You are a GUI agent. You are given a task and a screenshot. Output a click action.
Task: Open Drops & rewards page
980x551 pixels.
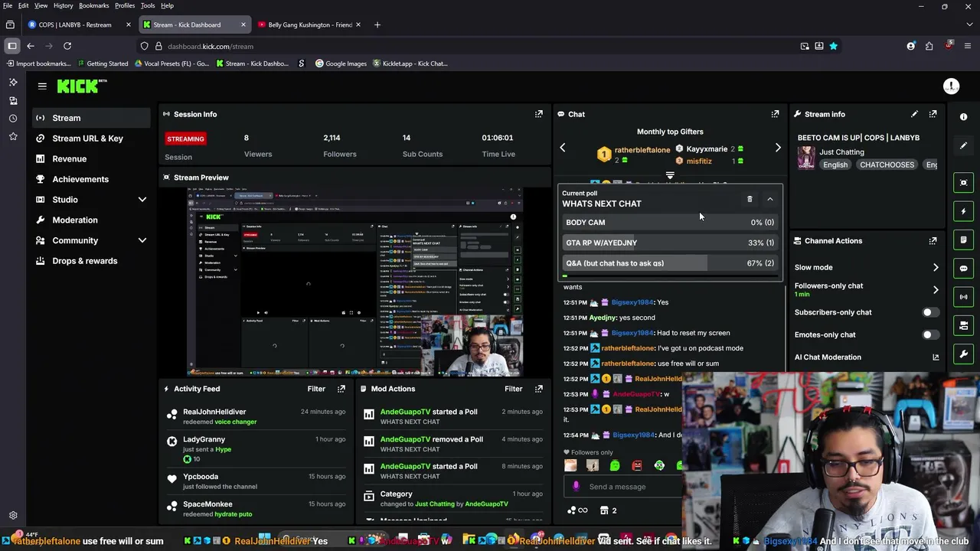point(92,261)
